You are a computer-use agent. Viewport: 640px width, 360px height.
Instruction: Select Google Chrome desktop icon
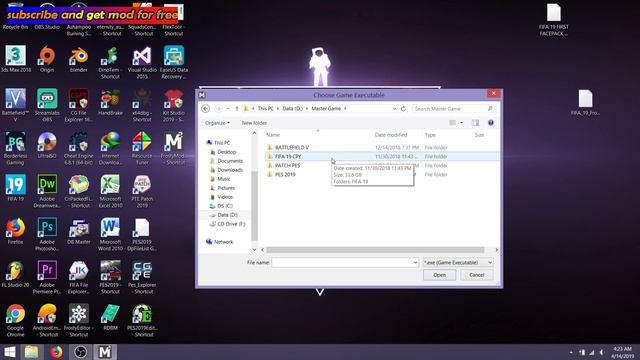[16, 321]
